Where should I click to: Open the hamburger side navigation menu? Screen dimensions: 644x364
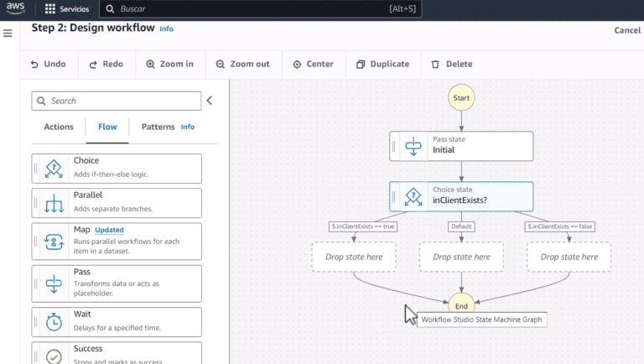pyautogui.click(x=8, y=34)
